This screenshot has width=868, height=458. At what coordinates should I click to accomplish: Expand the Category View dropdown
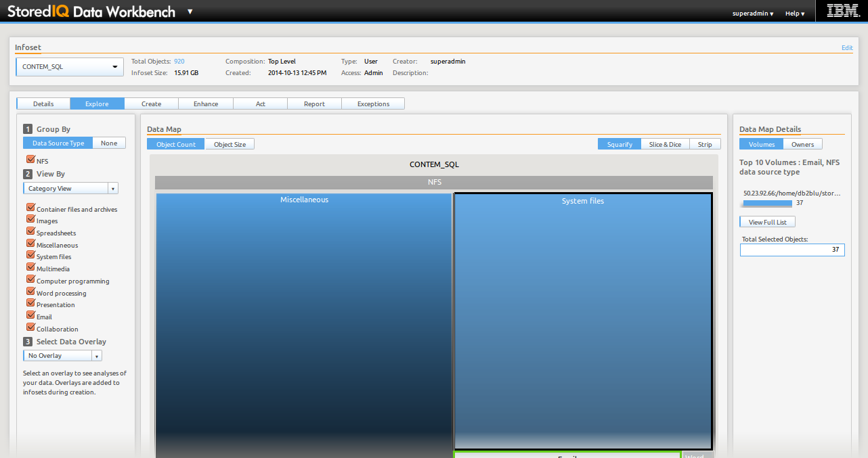[70, 189]
